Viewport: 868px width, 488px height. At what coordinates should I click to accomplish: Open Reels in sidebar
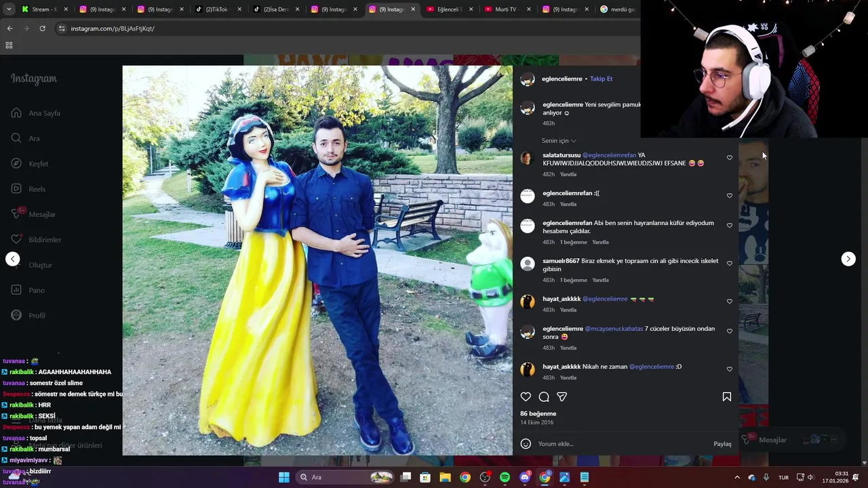tap(28, 189)
